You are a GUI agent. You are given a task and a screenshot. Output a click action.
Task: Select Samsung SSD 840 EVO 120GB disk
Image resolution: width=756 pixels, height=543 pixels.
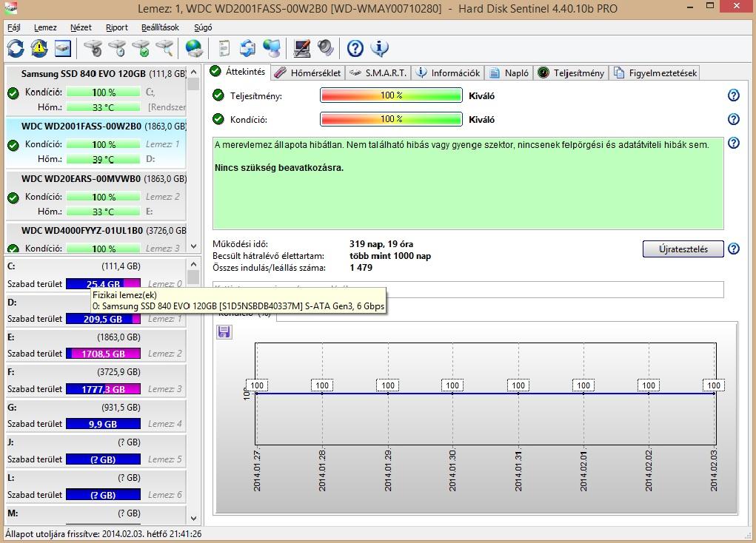[x=96, y=90]
